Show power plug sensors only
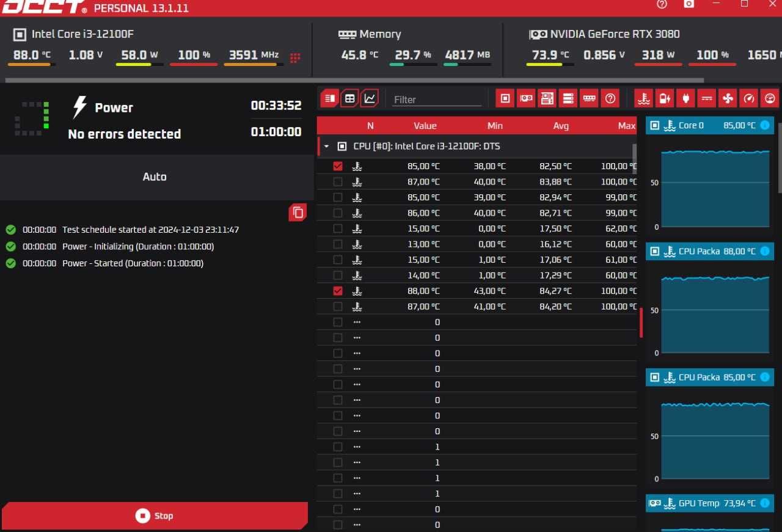This screenshot has width=782, height=532. click(x=686, y=98)
